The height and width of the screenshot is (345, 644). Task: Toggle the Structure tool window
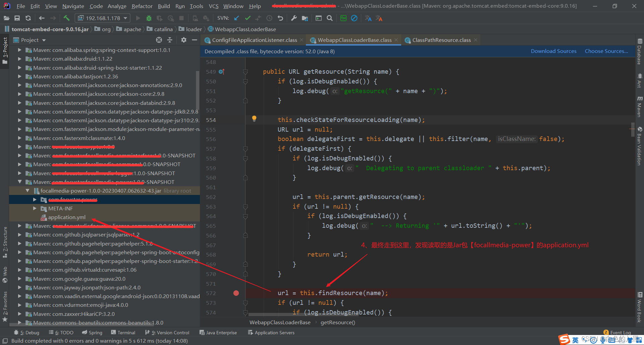(5, 242)
